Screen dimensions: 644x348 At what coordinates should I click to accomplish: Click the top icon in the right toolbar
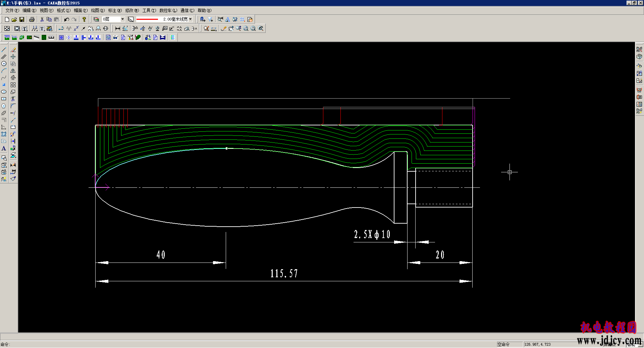pyautogui.click(x=639, y=50)
